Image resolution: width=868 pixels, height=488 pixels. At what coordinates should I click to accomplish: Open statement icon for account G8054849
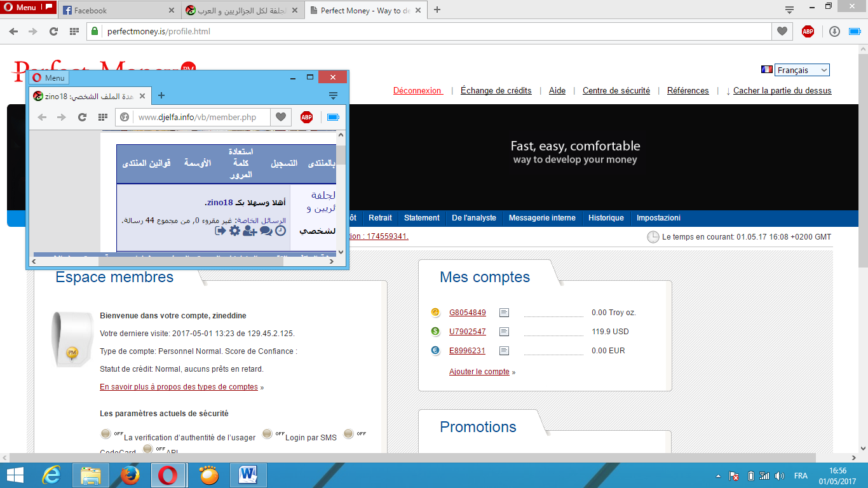pyautogui.click(x=504, y=313)
